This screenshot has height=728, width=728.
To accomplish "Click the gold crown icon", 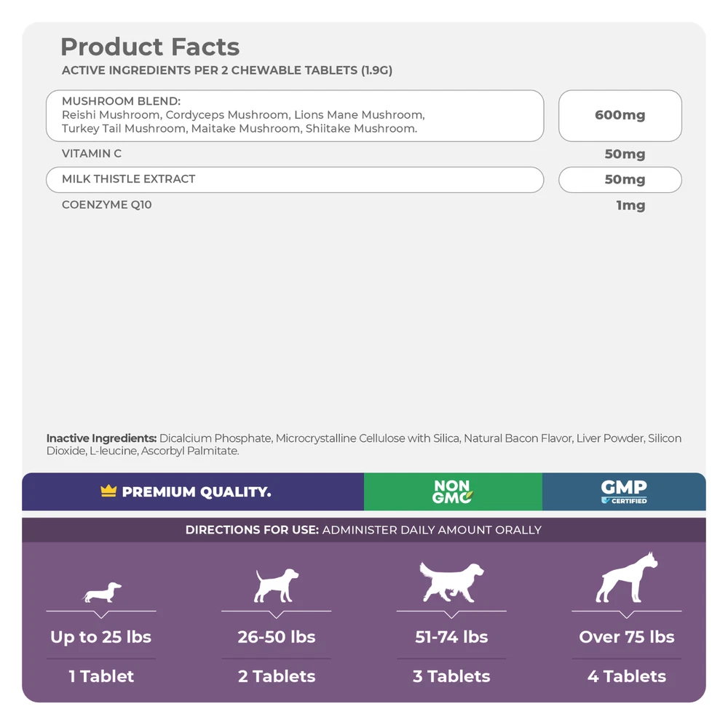I will 108,491.
